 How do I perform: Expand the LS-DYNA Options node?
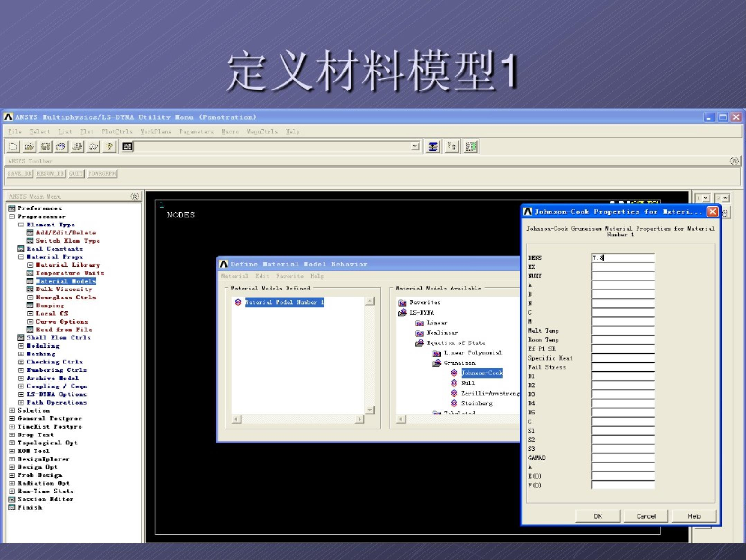(x=21, y=394)
